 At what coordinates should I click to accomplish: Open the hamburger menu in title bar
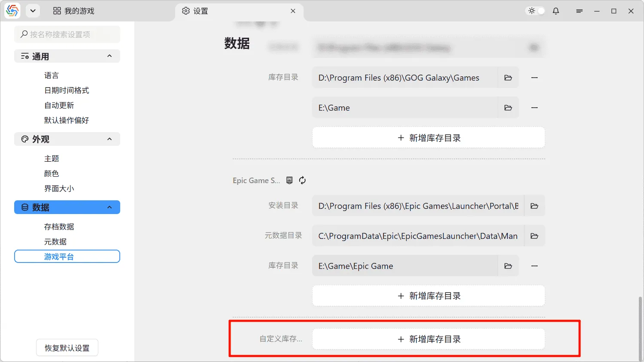[x=579, y=11]
